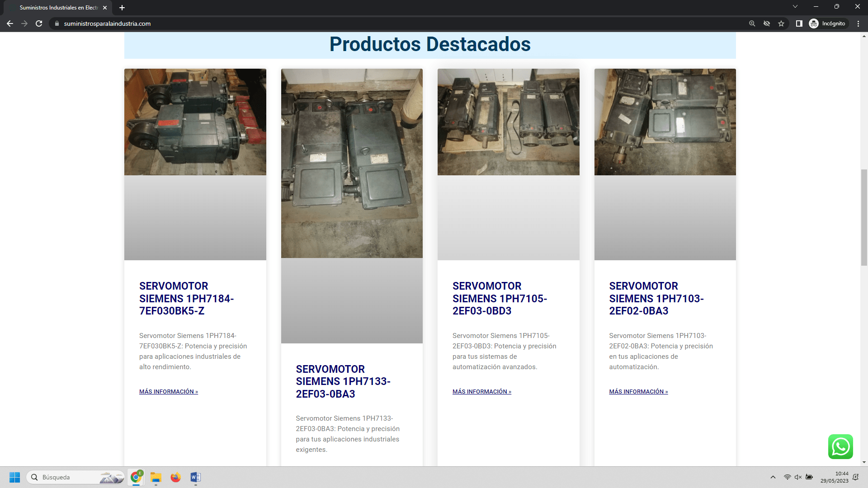
Task: Show hidden tray icons chevron
Action: click(x=773, y=477)
